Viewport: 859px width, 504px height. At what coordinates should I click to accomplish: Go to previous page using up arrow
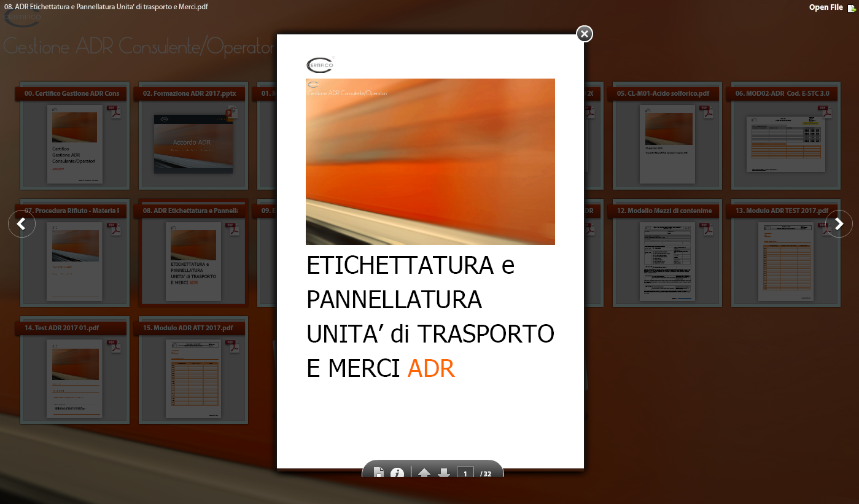424,473
